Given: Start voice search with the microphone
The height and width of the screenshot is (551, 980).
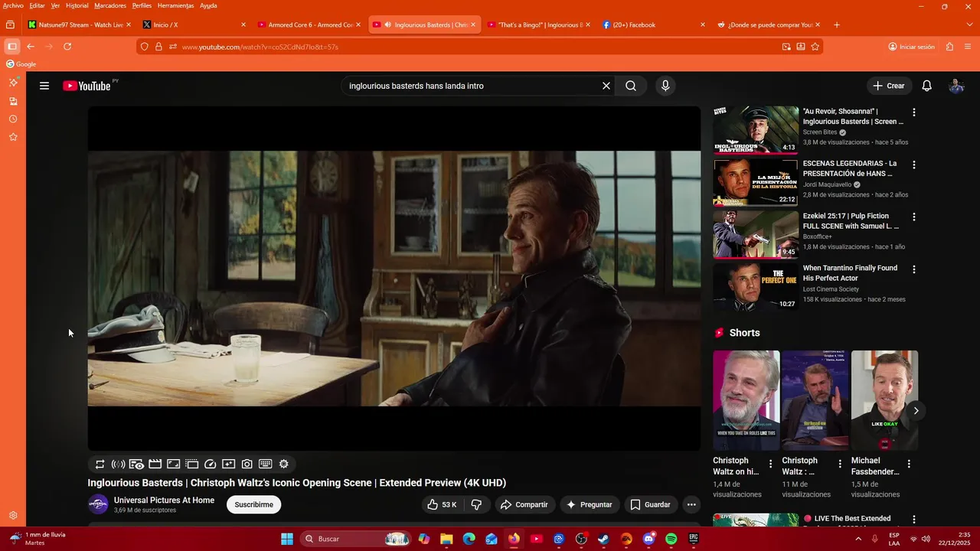Looking at the screenshot, I should pyautogui.click(x=665, y=86).
